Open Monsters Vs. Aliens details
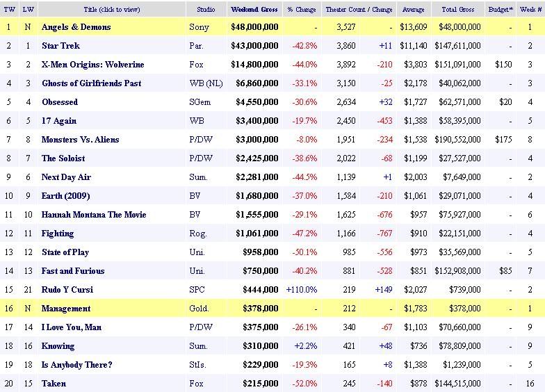 click(x=80, y=140)
